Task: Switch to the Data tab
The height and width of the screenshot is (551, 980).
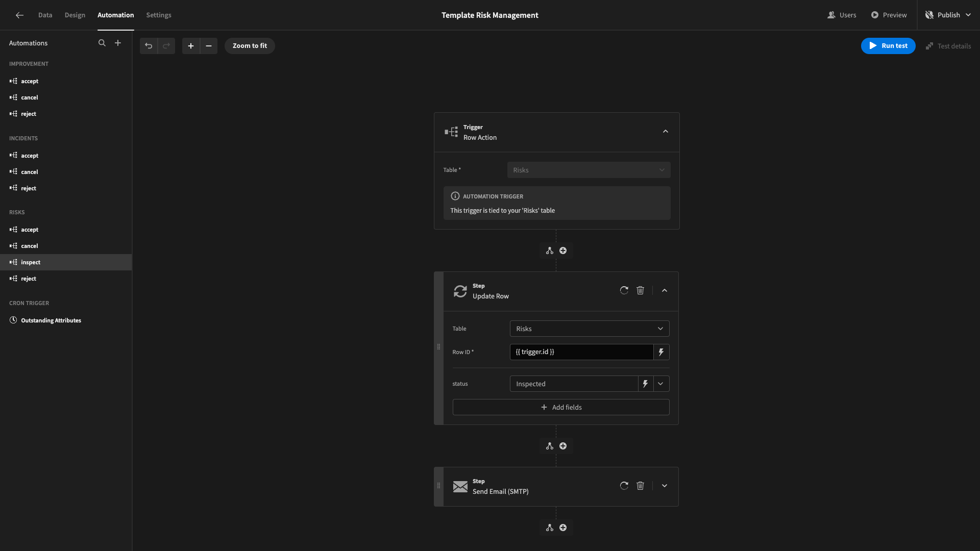Action: [x=45, y=15]
